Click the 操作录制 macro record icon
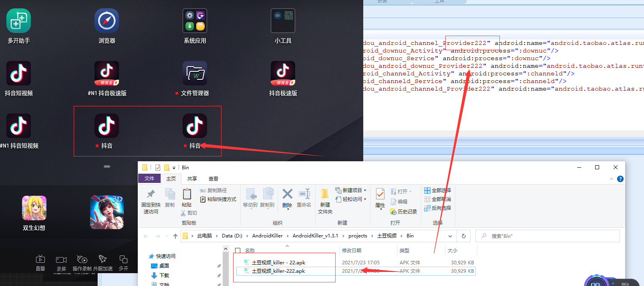Screen dimensions: 644x286 pyautogui.click(x=82, y=260)
